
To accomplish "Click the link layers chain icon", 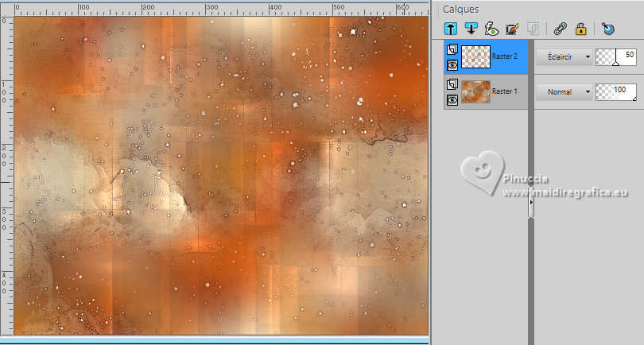I will click(560, 29).
